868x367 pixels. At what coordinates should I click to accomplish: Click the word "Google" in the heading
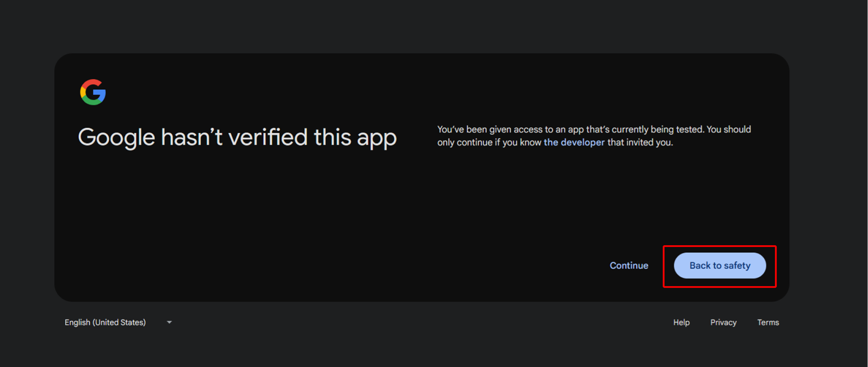pyautogui.click(x=116, y=138)
